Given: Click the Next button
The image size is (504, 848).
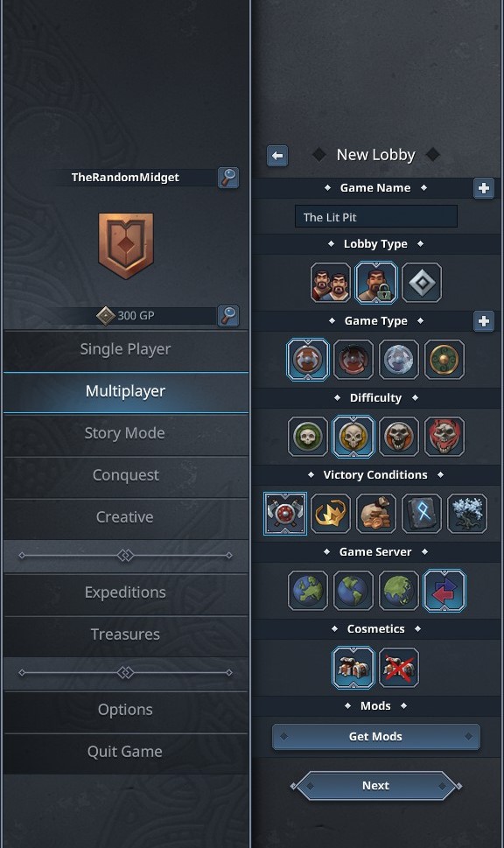Looking at the screenshot, I should tap(376, 786).
